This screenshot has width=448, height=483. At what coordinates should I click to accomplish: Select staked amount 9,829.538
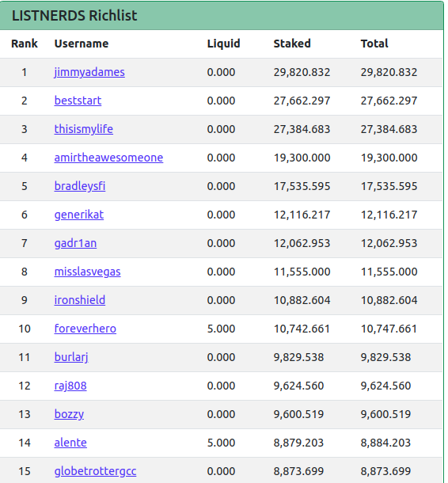point(298,357)
